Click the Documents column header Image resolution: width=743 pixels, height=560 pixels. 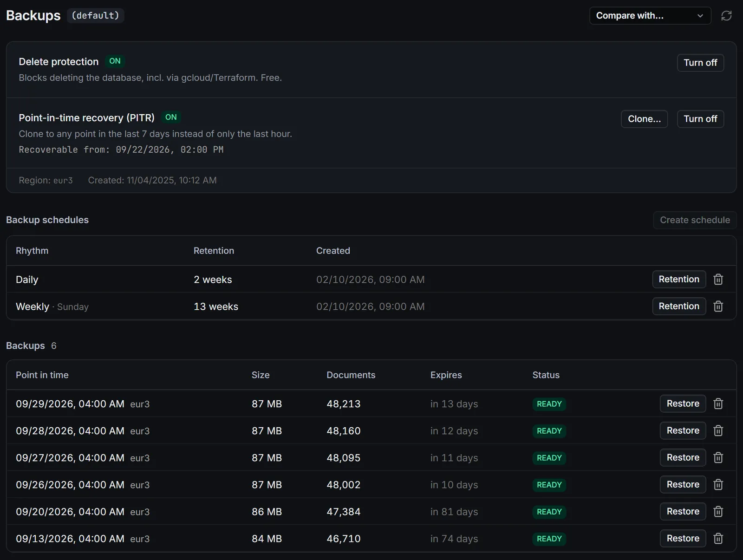point(351,375)
